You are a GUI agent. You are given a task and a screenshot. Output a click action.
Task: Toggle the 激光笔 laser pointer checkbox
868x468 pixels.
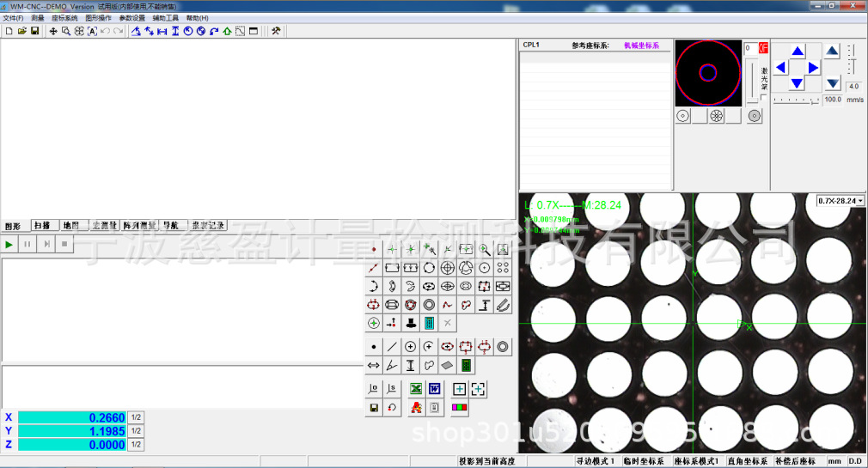(x=764, y=97)
